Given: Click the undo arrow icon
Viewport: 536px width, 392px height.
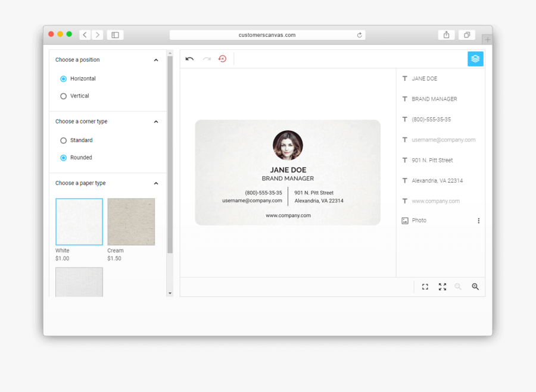Looking at the screenshot, I should (x=189, y=59).
